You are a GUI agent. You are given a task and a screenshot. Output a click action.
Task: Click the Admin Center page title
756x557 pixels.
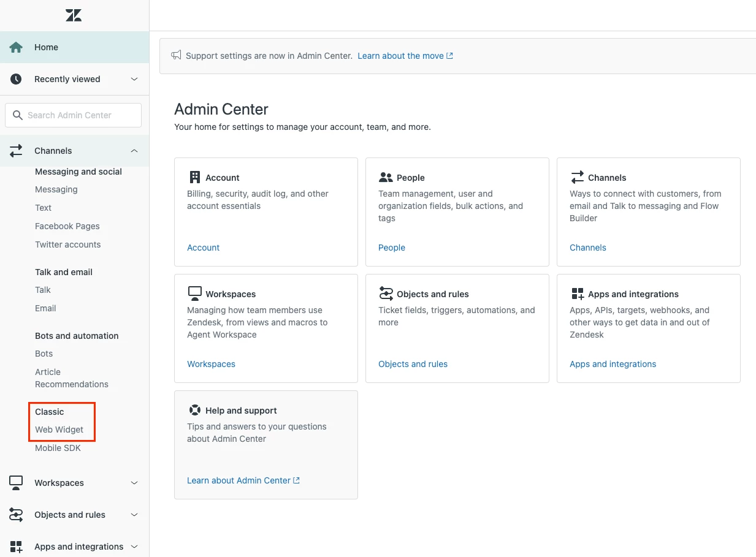click(221, 109)
